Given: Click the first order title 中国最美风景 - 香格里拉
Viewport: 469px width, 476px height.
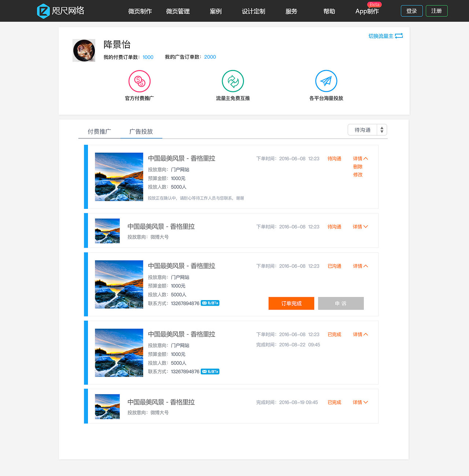Looking at the screenshot, I should coord(182,158).
